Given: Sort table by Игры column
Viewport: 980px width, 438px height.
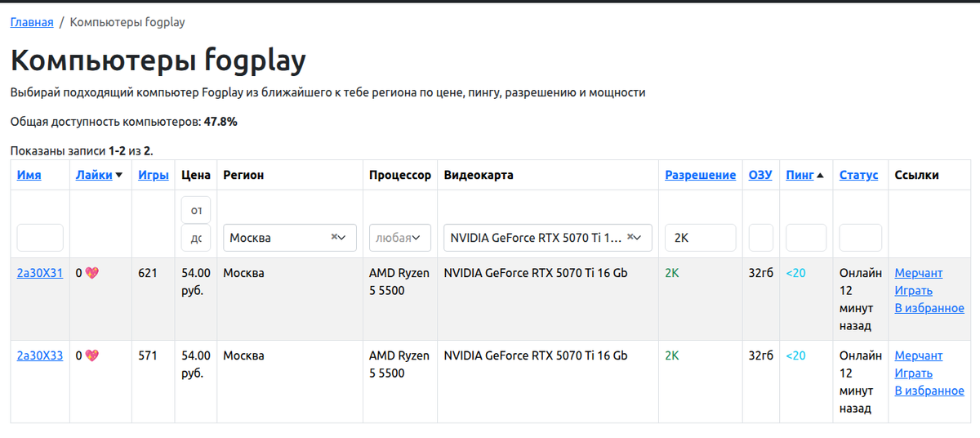Looking at the screenshot, I should point(154,175).
